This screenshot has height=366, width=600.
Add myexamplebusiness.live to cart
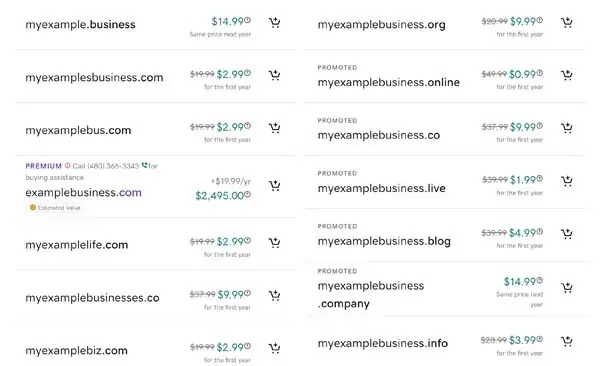[x=567, y=181]
